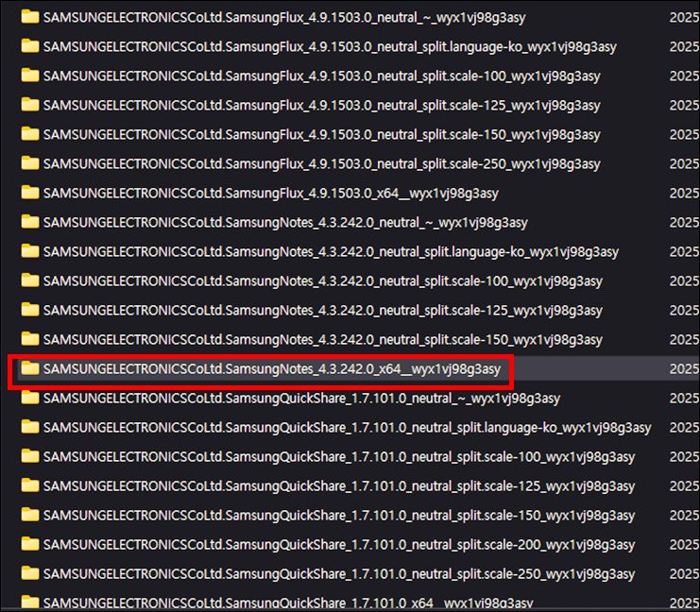
Task: Select SamsungQuickShare split.scale-100 folder name
Action: [339, 457]
